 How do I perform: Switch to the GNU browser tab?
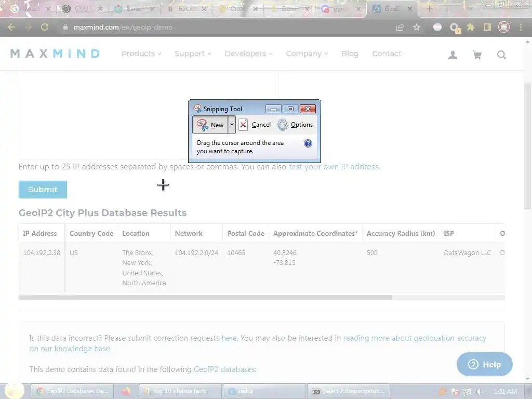(82, 9)
